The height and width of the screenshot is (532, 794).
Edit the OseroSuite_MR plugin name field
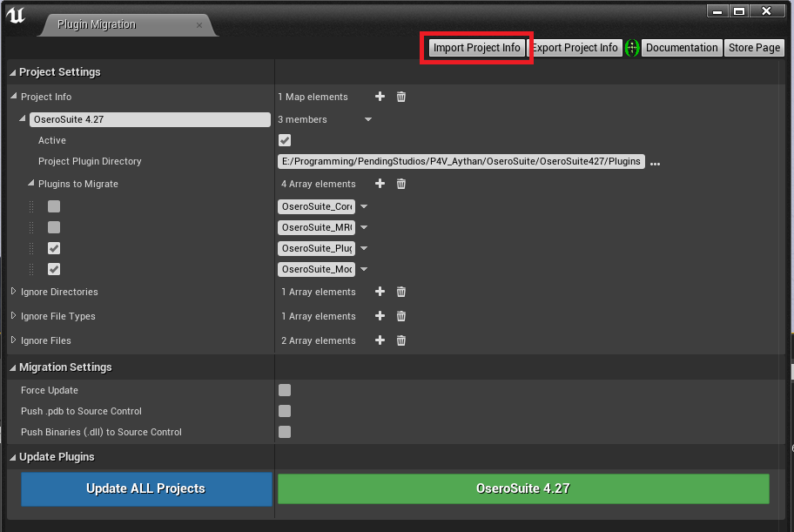click(x=317, y=227)
